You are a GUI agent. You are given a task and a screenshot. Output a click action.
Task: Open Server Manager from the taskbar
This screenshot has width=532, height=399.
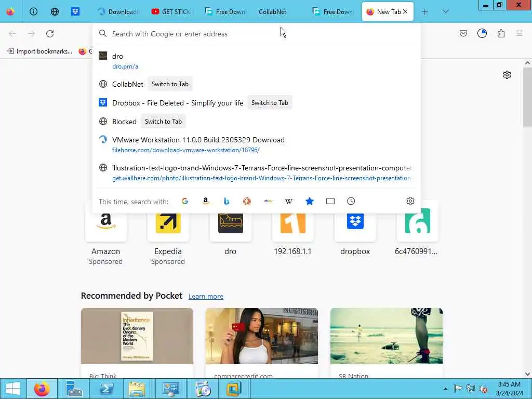click(x=74, y=389)
